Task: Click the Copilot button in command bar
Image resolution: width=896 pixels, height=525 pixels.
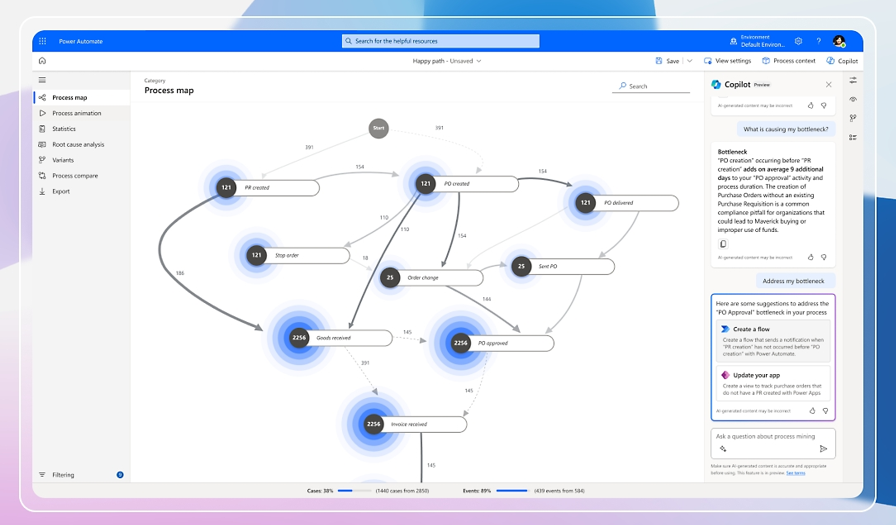Action: tap(842, 61)
